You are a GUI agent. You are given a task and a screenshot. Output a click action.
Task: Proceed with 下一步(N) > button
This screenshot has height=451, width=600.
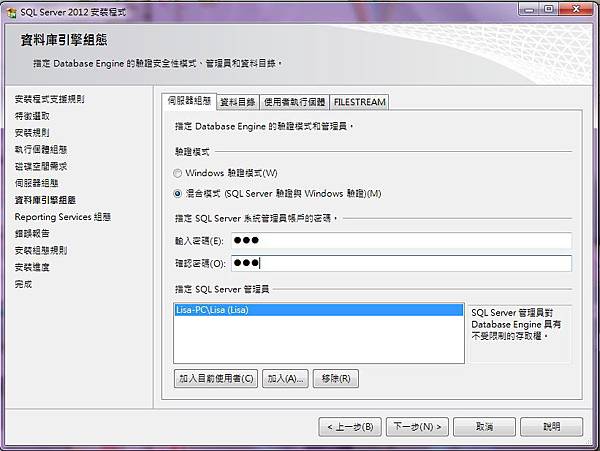click(x=417, y=427)
